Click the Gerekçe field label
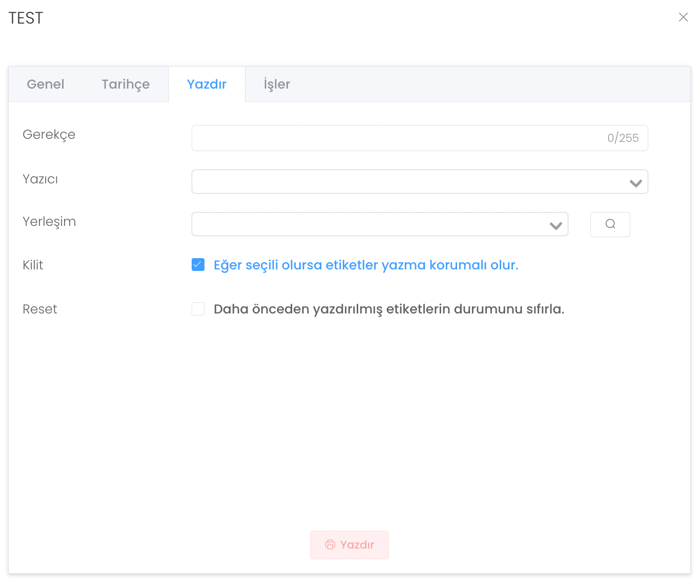Viewport: 700px width, 588px height. 49,134
